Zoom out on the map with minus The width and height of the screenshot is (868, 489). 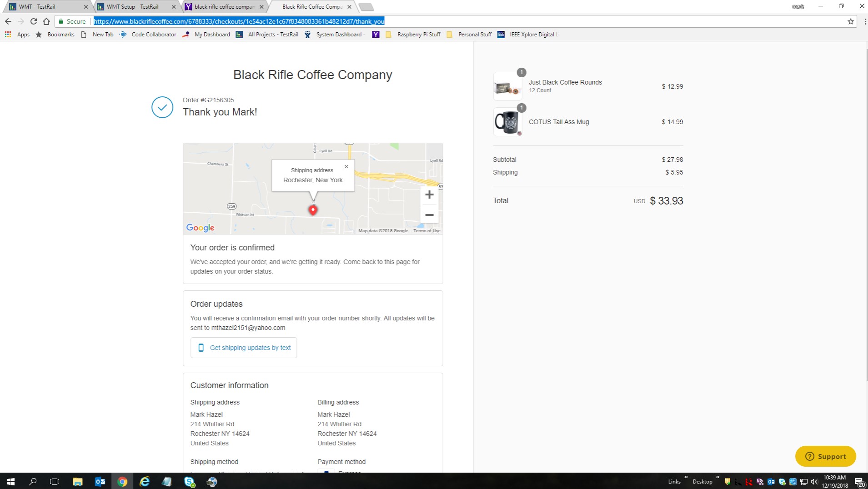(x=429, y=215)
